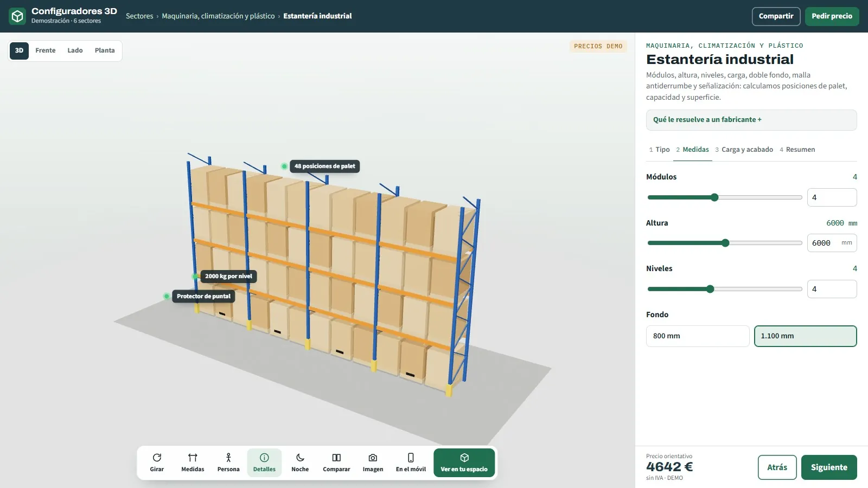Click the Módulos slider handle
The image size is (868, 488).
[714, 197]
